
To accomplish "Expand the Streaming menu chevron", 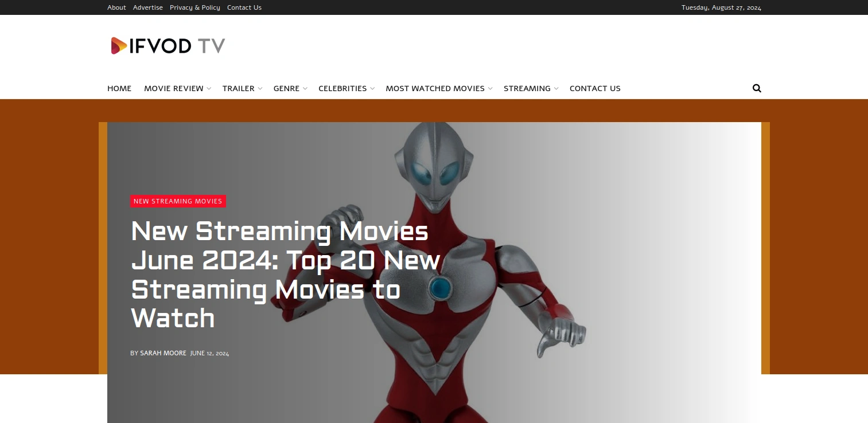I will (556, 89).
